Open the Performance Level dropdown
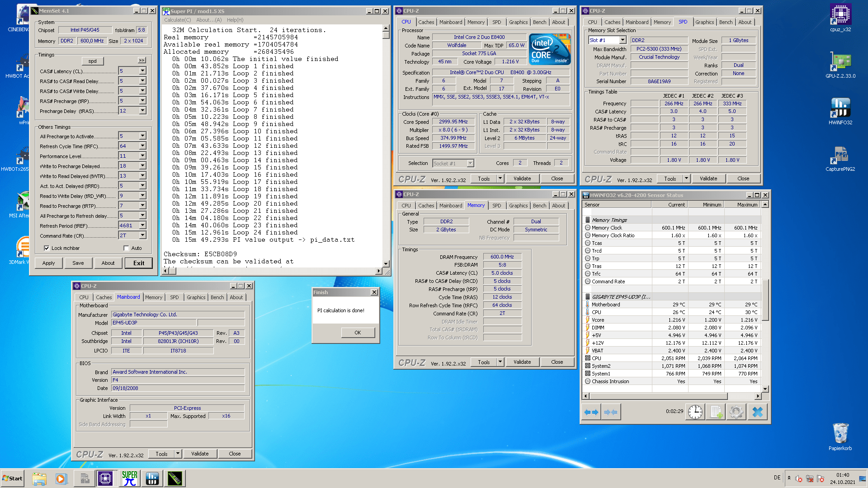The height and width of the screenshot is (488, 868). (142, 156)
